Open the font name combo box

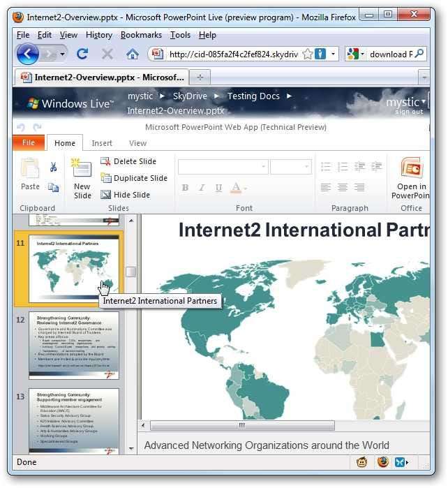tap(223, 167)
